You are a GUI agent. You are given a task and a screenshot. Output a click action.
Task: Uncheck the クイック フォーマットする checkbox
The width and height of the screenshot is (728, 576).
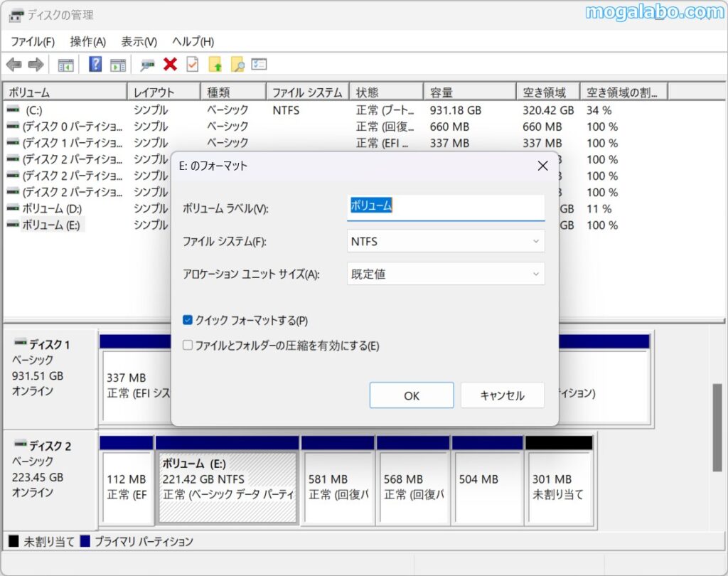click(188, 321)
